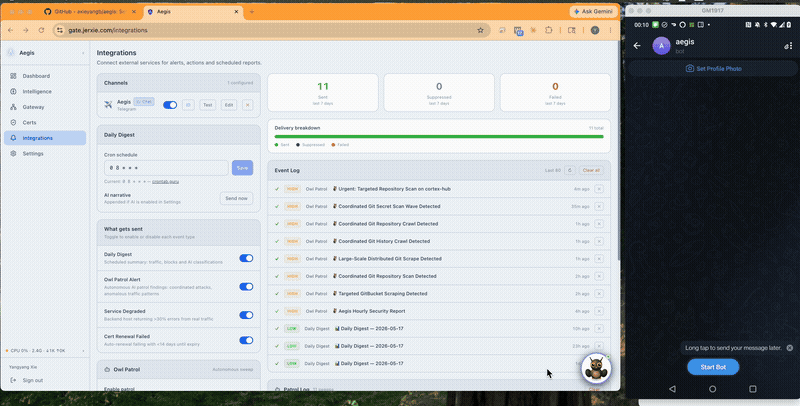Toggle the Cert Renewal Failed switch
The height and width of the screenshot is (406, 800).
click(x=246, y=340)
